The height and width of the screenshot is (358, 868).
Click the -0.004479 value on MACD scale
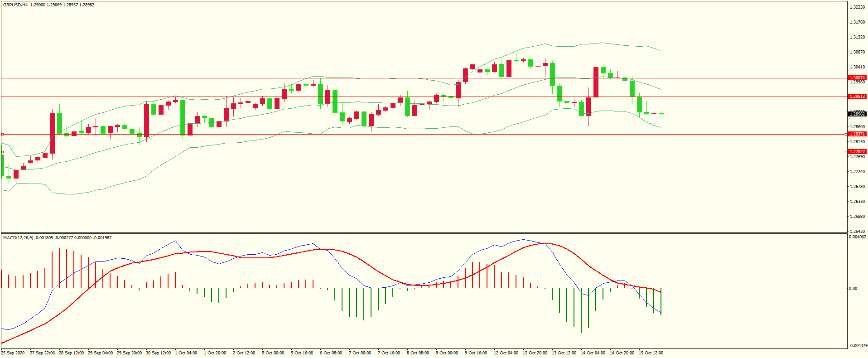858,346
